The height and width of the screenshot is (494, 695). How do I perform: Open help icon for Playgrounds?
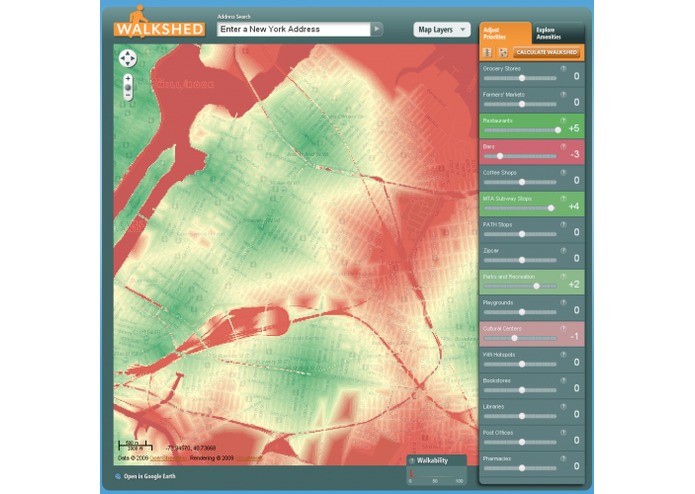(563, 303)
